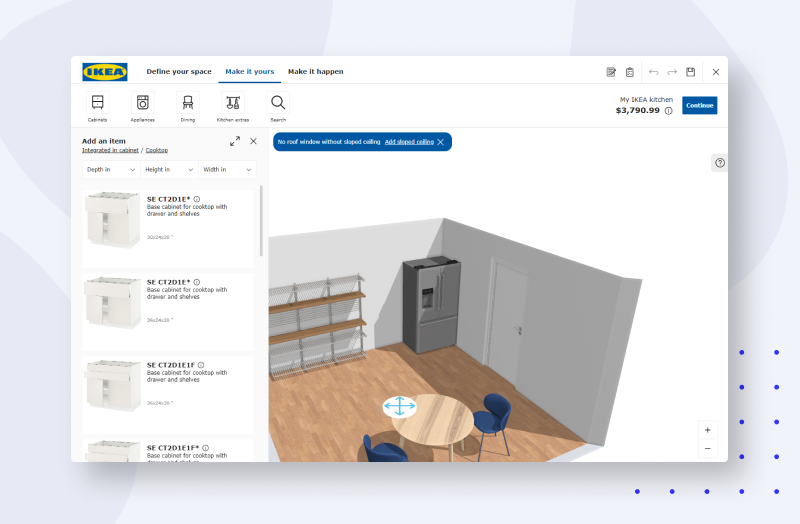800x524 pixels.
Task: Open the Search tool
Action: click(278, 107)
